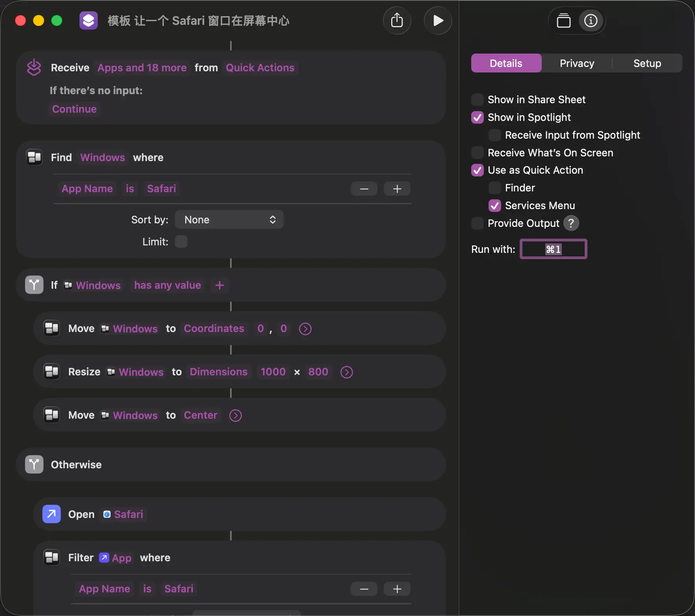Switch to the Privacy tab
695x616 pixels.
[577, 63]
